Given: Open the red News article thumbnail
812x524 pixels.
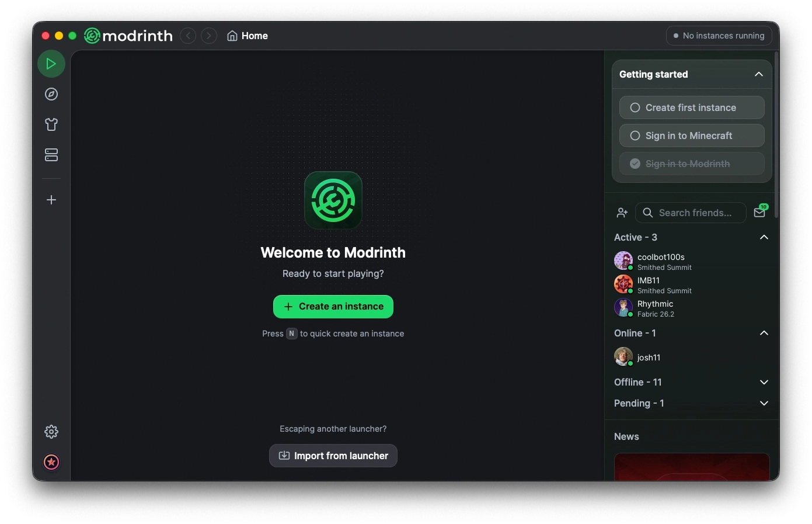Looking at the screenshot, I should point(692,467).
